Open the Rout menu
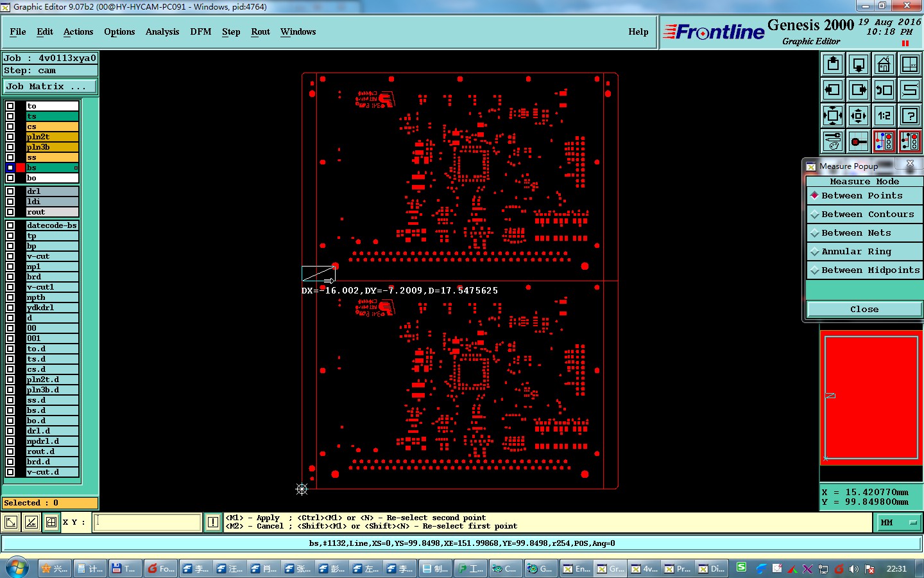The width and height of the screenshot is (924, 578). [261, 31]
